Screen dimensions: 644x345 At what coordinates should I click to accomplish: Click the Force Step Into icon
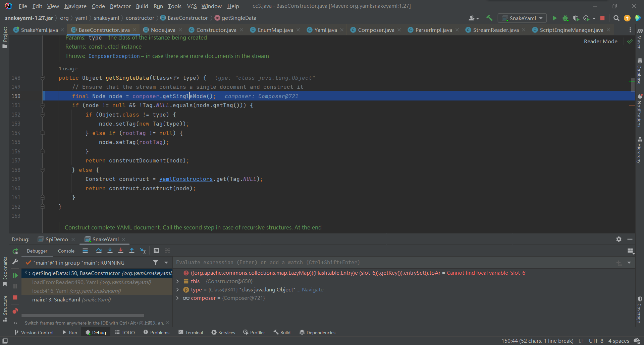(x=121, y=251)
